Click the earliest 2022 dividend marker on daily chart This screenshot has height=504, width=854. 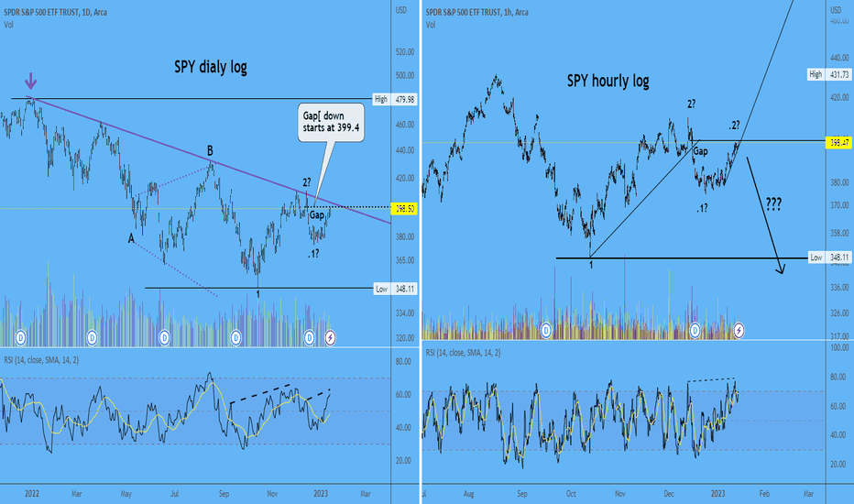click(20, 338)
